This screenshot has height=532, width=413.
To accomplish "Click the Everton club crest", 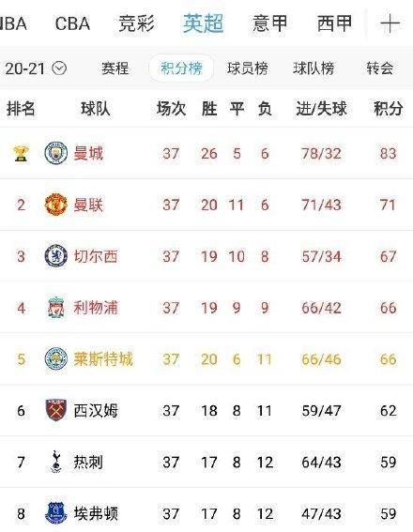I will tap(56, 513).
